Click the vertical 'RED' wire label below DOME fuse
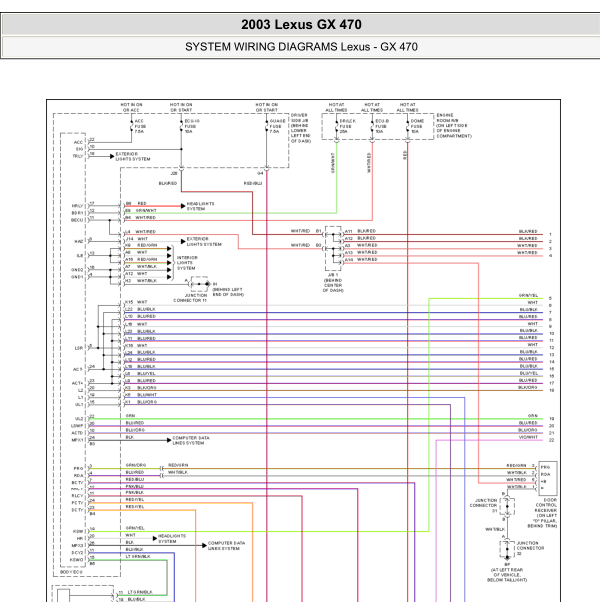600x602 pixels. (405, 155)
